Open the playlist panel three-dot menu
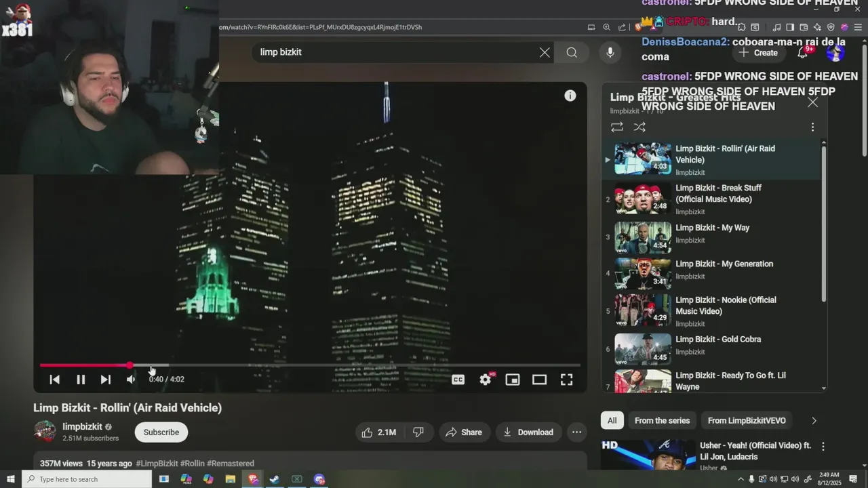 [x=812, y=127]
